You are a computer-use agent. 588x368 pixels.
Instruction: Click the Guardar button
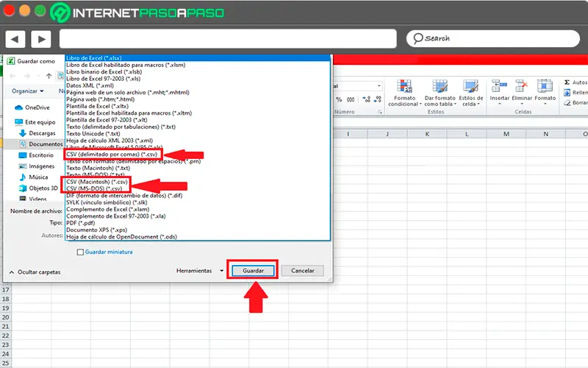pyautogui.click(x=253, y=270)
